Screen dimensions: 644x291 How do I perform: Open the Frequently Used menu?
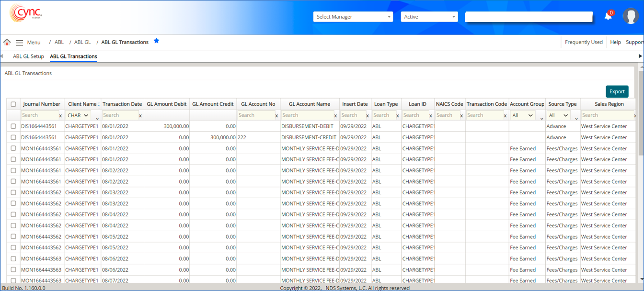click(584, 42)
